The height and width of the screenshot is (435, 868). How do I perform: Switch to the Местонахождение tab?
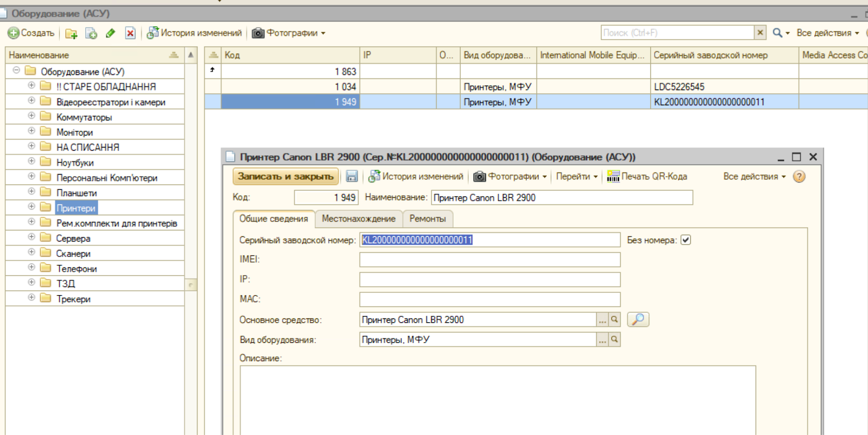(359, 219)
